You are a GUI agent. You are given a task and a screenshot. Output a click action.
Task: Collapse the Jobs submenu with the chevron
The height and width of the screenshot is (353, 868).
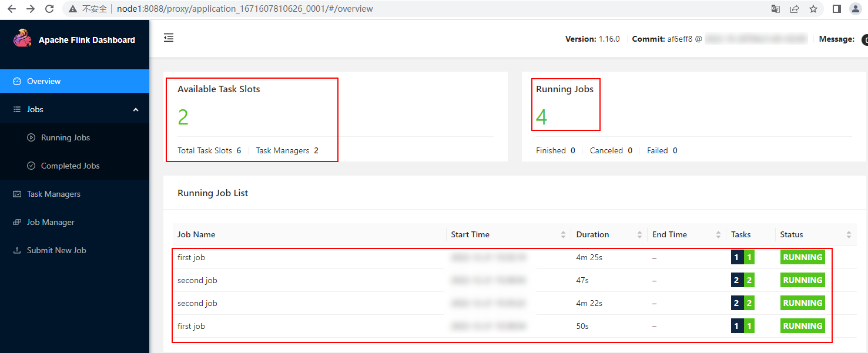136,110
